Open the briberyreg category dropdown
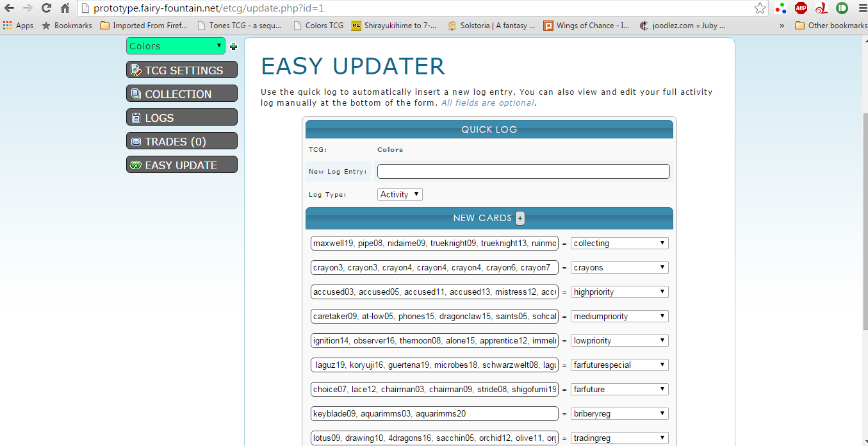 [619, 414]
